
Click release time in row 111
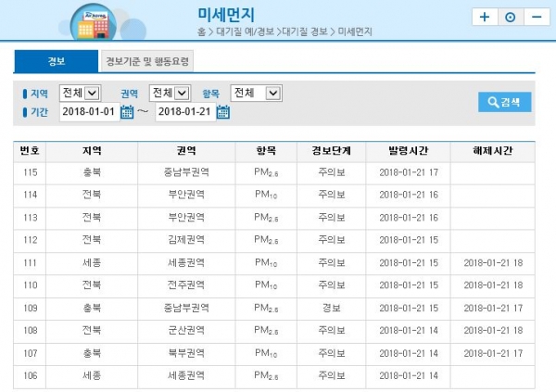(x=493, y=263)
